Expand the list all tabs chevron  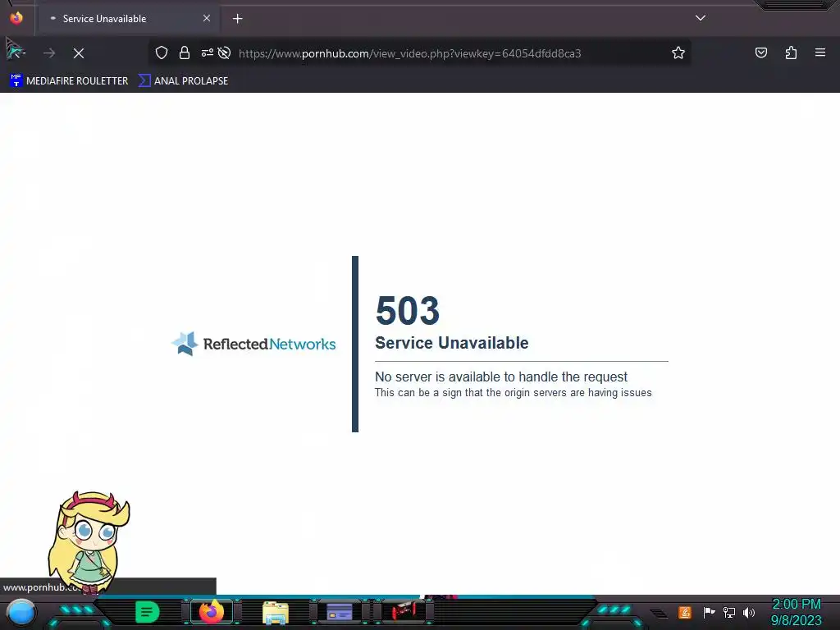pyautogui.click(x=701, y=18)
